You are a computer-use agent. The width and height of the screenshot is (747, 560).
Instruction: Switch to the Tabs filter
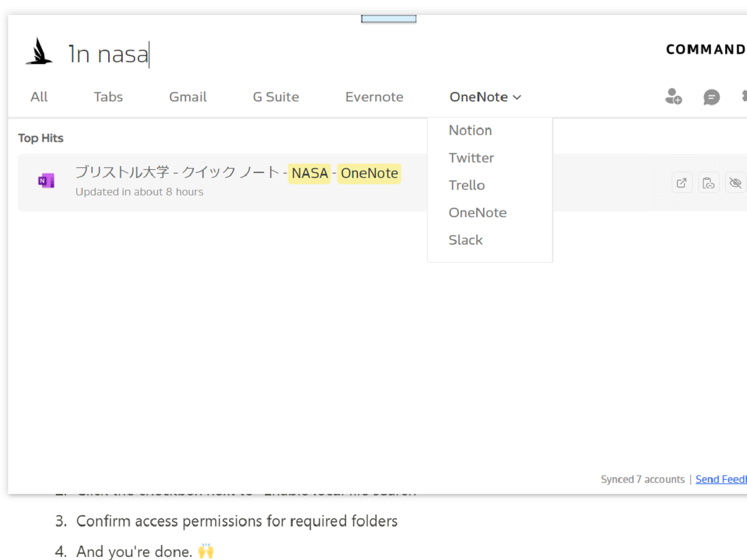click(108, 97)
